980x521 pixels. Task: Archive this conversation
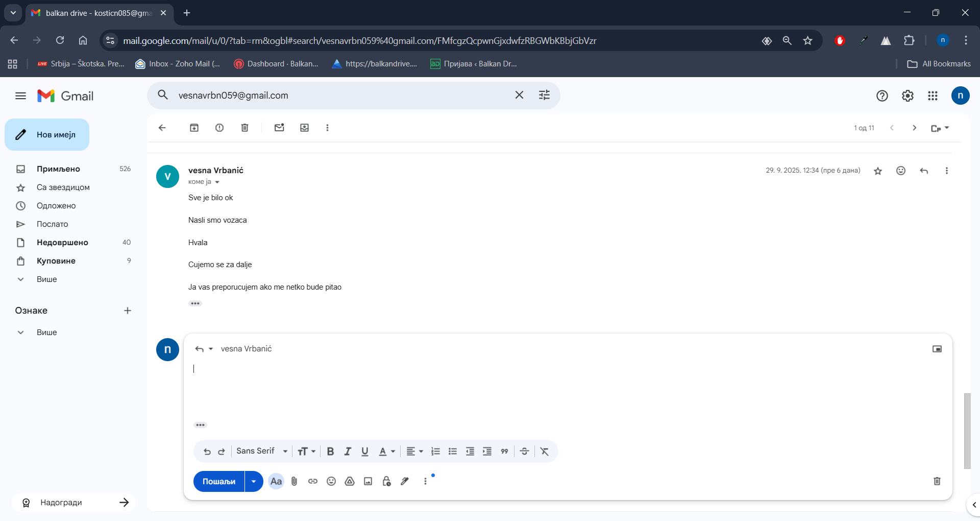click(x=194, y=128)
